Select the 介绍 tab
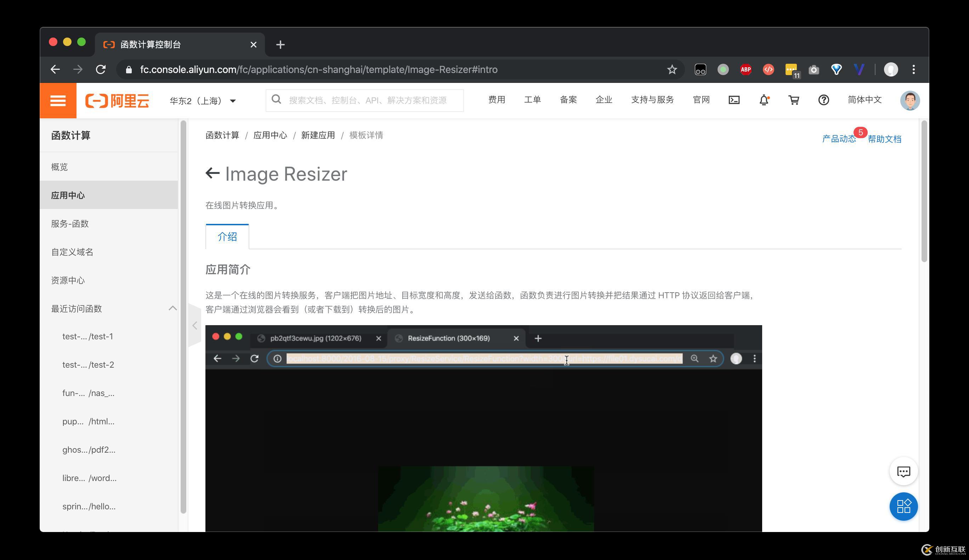 tap(227, 237)
